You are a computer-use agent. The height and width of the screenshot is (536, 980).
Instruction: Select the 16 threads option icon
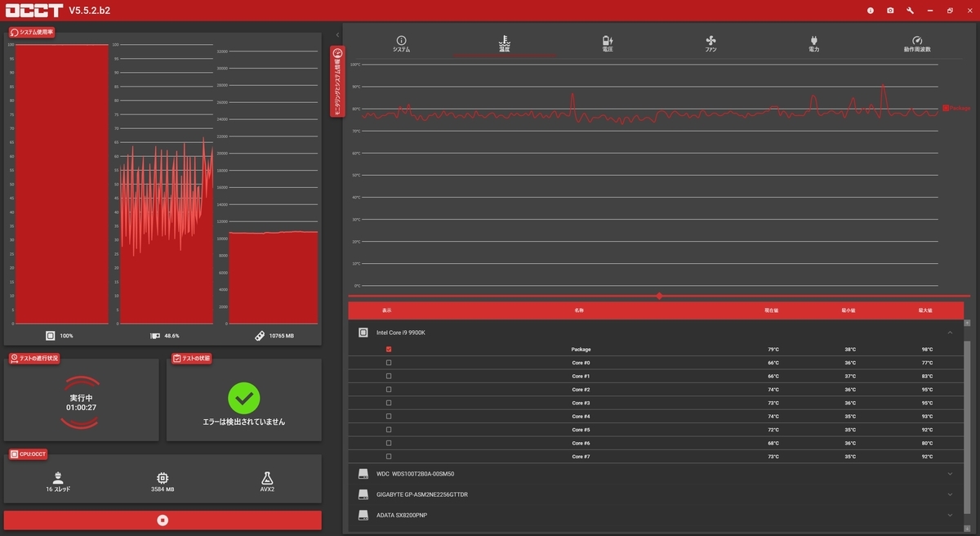point(58,477)
